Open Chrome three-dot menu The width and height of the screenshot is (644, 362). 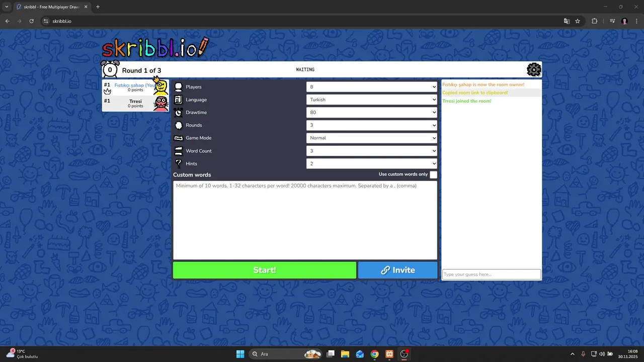click(636, 21)
